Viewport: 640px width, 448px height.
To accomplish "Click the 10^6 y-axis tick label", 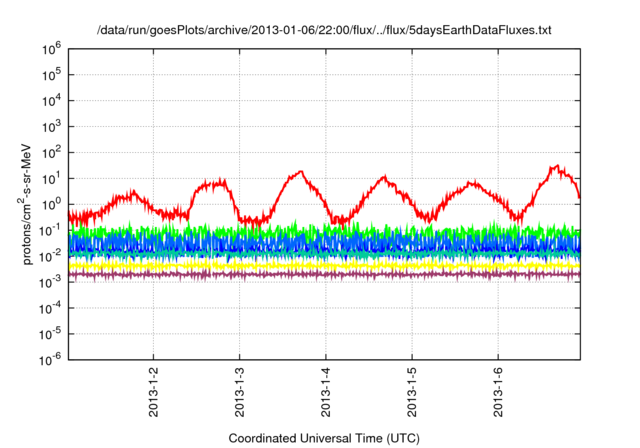I will click(x=51, y=49).
